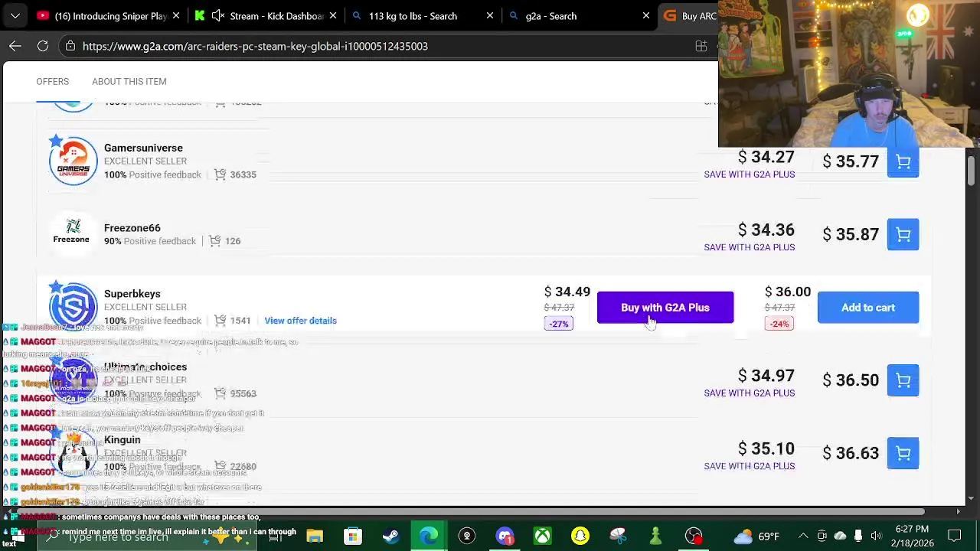Click the vertical page scrollbar thumb

pos(972,170)
